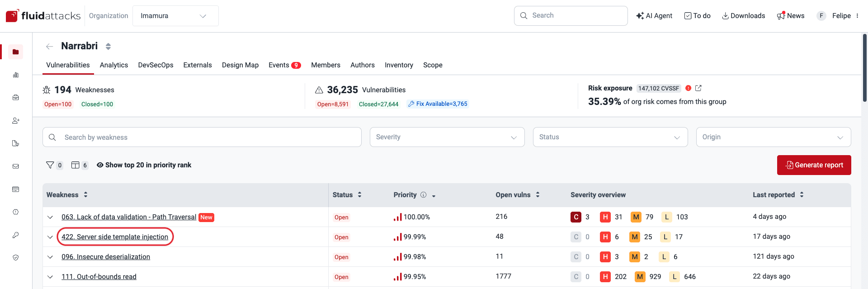Open Server side template injection weakness link
This screenshot has width=868, height=289.
click(x=115, y=237)
